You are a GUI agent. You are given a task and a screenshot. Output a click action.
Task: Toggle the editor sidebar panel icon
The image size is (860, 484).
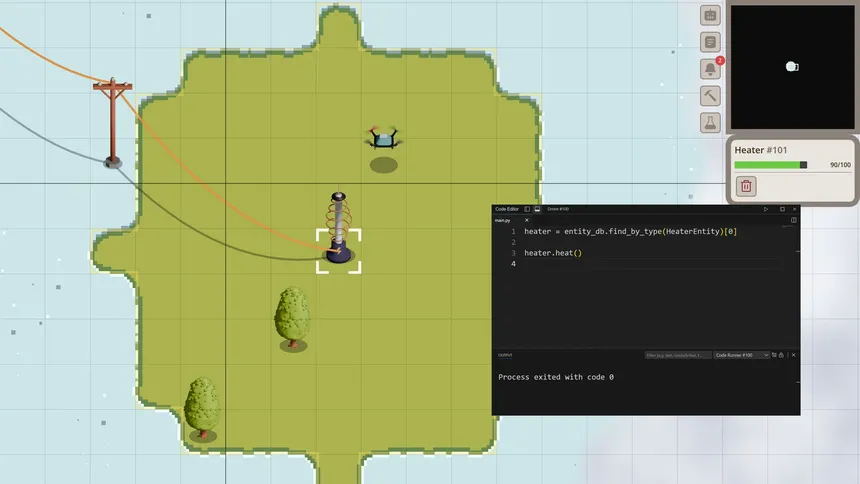[527, 209]
